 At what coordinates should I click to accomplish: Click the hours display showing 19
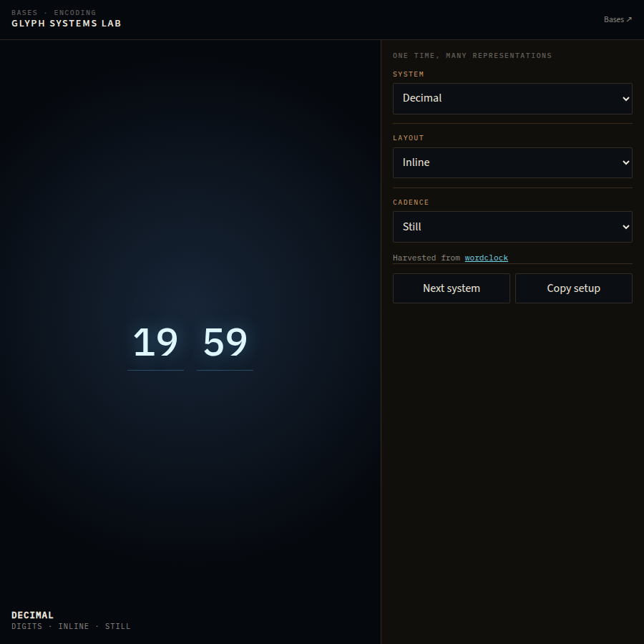tap(156, 342)
